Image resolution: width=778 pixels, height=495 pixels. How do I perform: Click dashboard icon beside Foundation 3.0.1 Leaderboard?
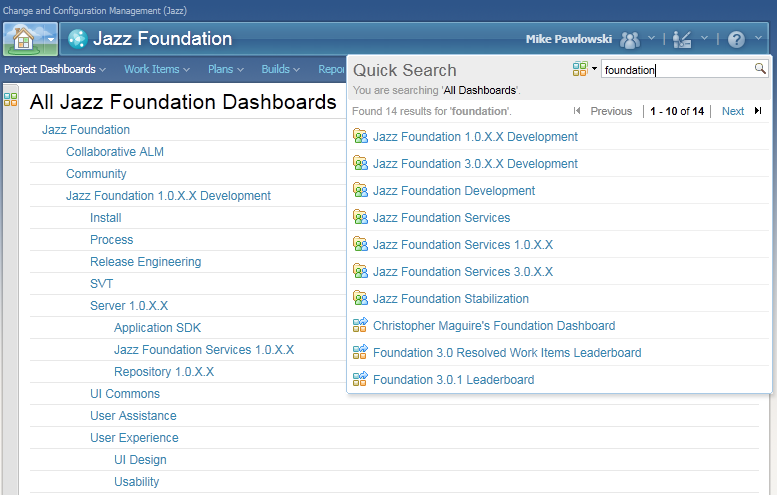pos(360,379)
